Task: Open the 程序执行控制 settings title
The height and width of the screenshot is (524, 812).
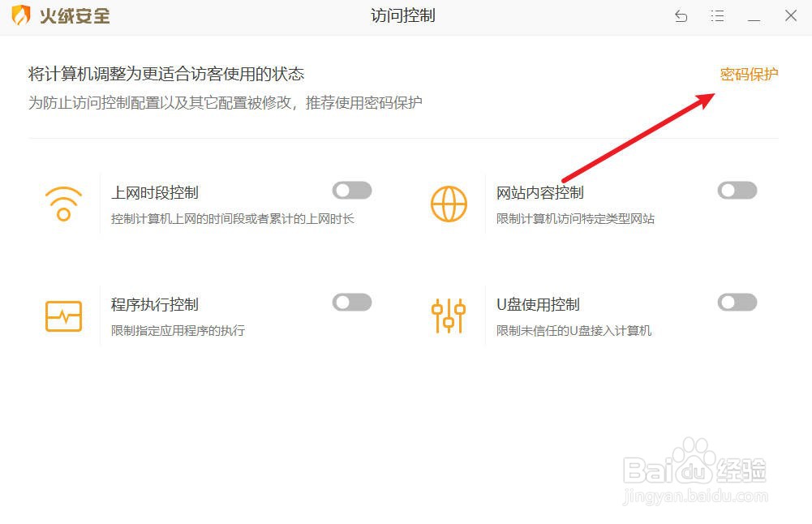Action: (155, 304)
